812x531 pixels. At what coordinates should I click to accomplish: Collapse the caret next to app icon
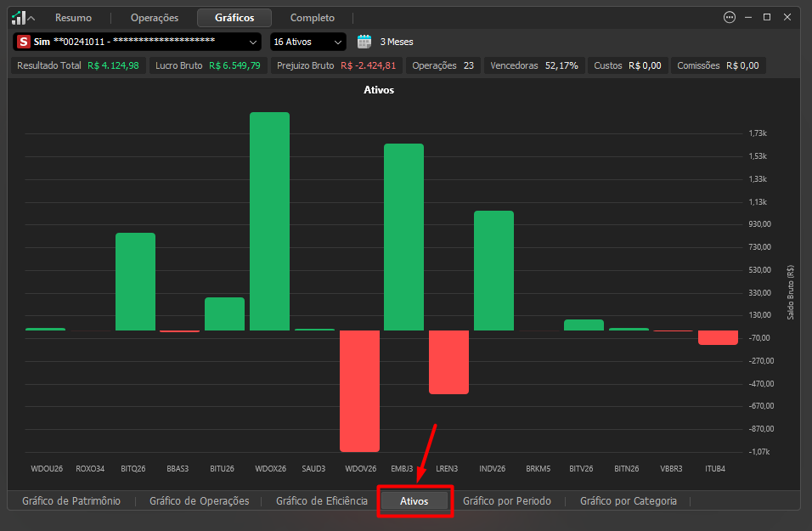(x=31, y=19)
